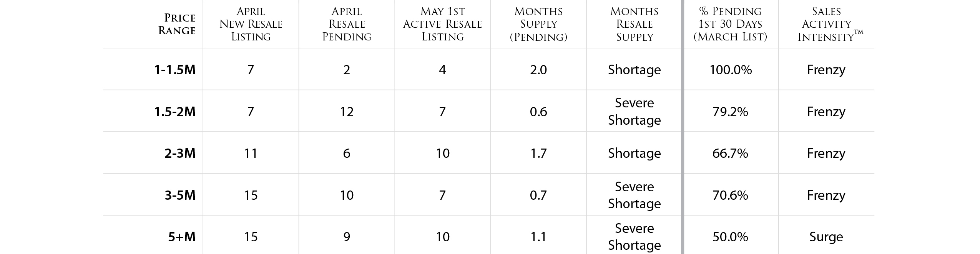Select the Months Resale Supply header
The width and height of the screenshot is (980, 254).
[635, 24]
